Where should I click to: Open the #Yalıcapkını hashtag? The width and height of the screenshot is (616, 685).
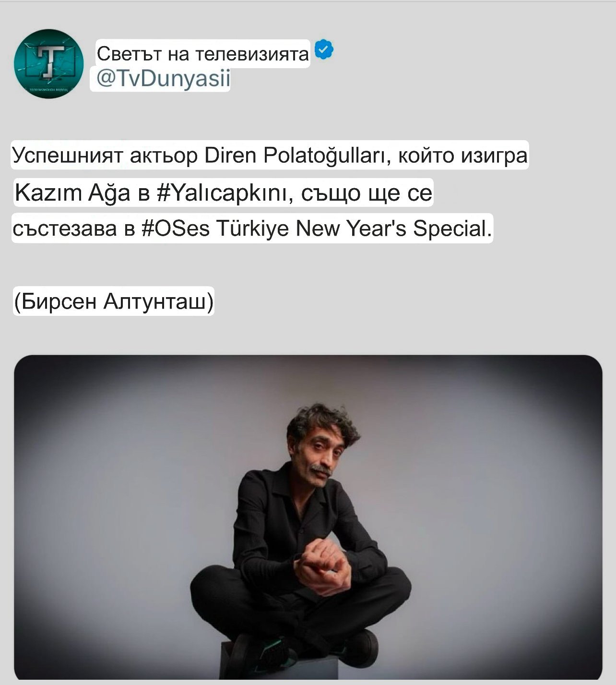222,192
